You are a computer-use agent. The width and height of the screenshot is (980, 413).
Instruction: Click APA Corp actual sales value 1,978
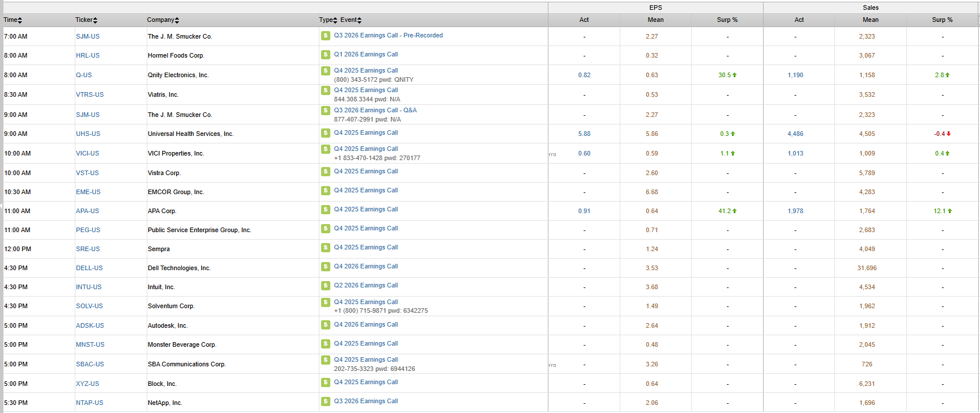[795, 211]
